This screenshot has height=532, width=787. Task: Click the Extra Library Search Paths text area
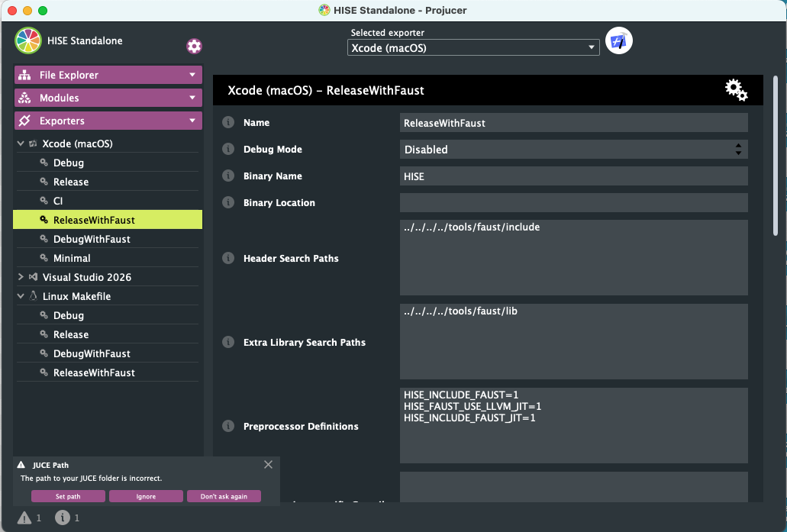[x=574, y=341]
